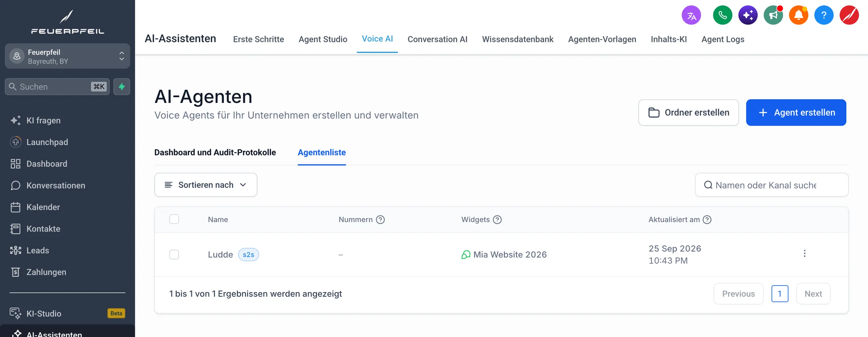Focus the Suchen sidebar search field
The image size is (868, 337).
point(57,87)
